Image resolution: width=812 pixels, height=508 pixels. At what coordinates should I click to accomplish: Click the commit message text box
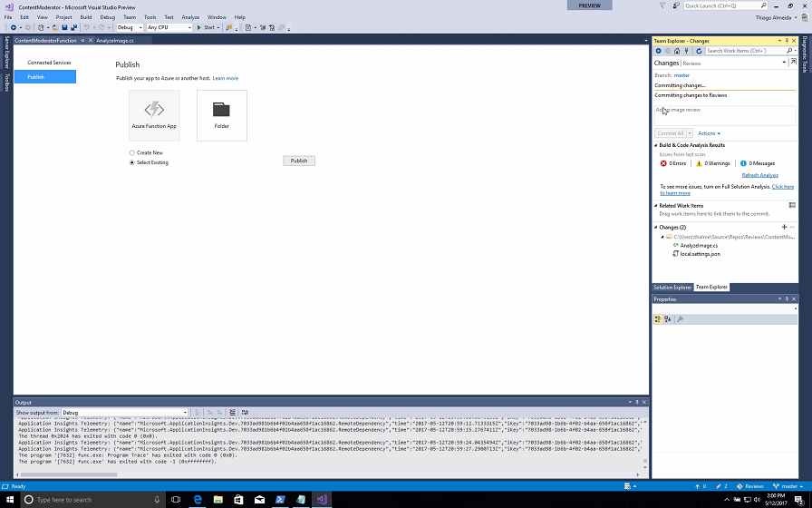[x=725, y=115]
